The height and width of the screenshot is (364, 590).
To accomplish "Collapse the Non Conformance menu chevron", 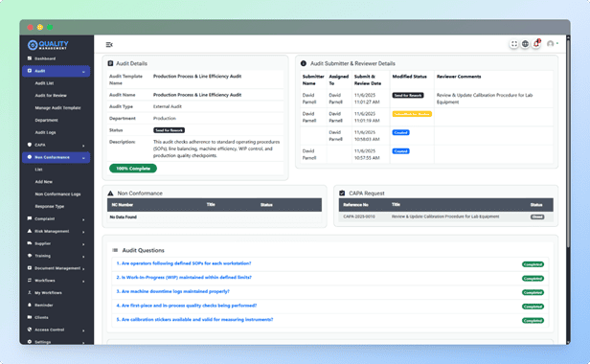I will click(83, 158).
